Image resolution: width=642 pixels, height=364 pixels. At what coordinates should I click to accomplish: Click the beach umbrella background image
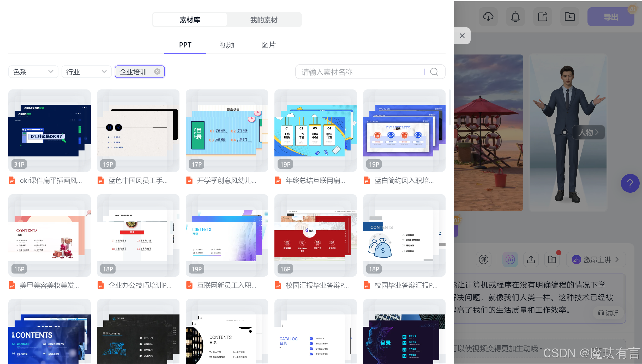(489, 132)
